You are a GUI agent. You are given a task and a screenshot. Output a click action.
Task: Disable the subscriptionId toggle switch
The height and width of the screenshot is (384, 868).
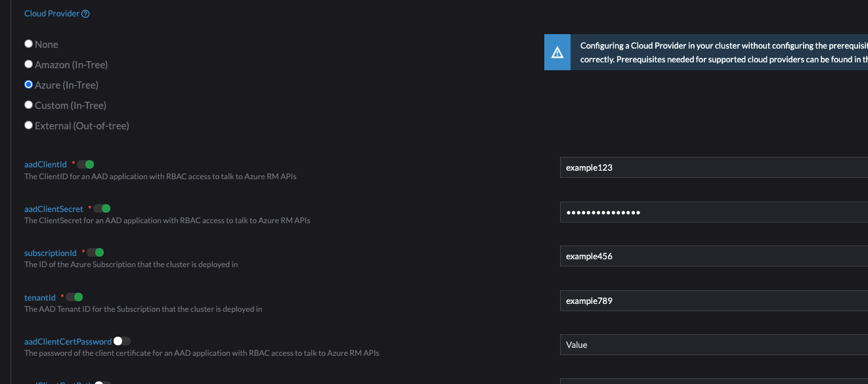pos(95,252)
